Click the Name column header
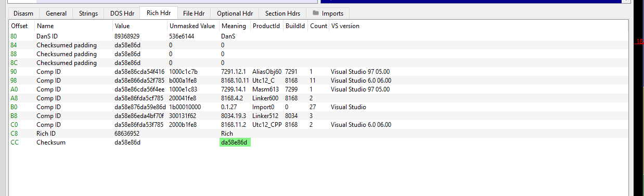 (45, 25)
